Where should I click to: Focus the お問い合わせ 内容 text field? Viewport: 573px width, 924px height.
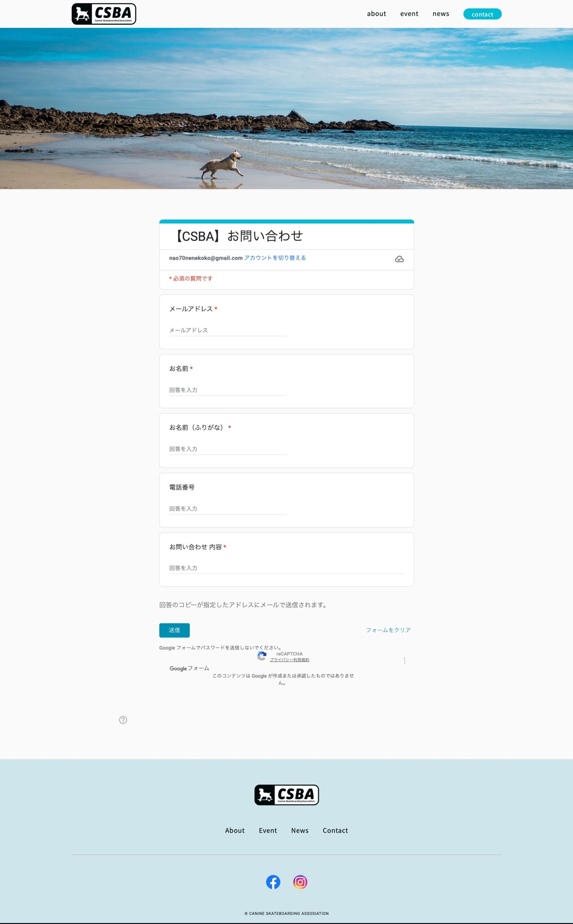click(286, 568)
